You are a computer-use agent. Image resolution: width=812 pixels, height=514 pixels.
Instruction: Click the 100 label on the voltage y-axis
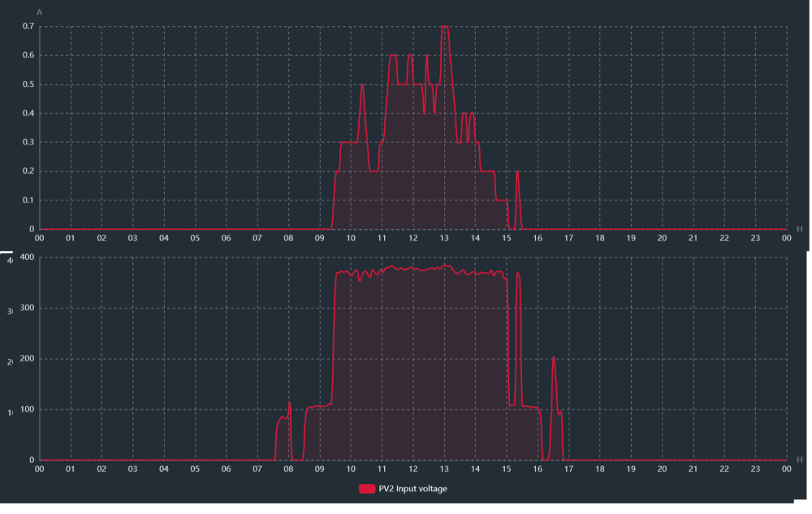[27, 409]
